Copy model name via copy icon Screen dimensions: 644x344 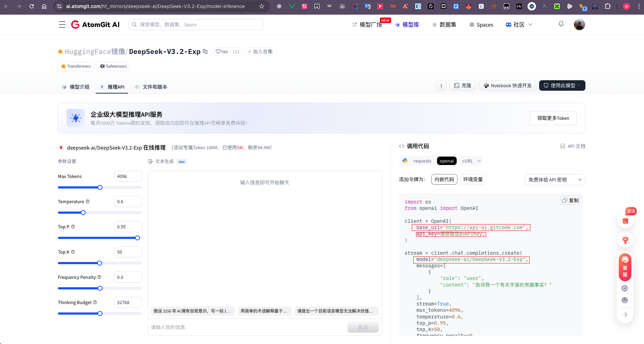click(205, 51)
